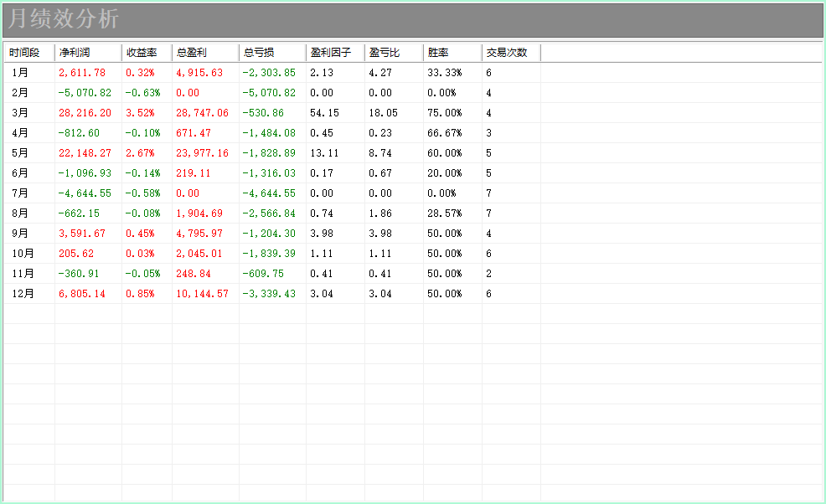Image resolution: width=826 pixels, height=504 pixels.
Task: Click total loss cell -530.86
Action: (263, 113)
